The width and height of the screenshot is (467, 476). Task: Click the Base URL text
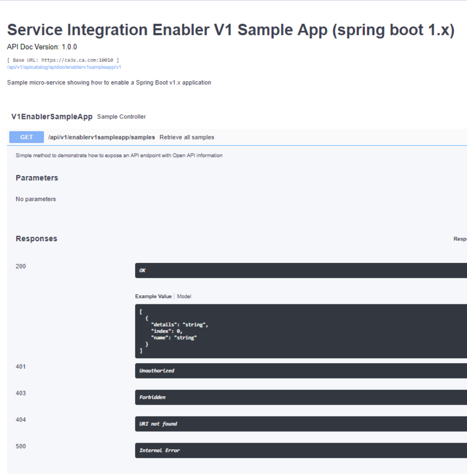click(x=63, y=60)
